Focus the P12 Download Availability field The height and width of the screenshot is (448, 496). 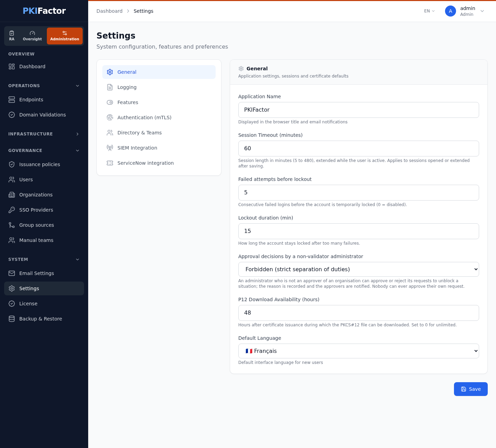359,313
